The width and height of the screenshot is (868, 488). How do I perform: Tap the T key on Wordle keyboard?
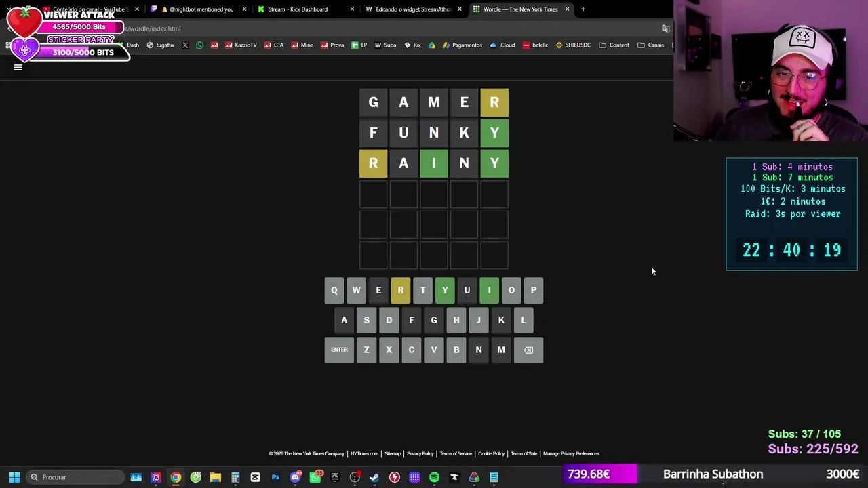coord(422,290)
